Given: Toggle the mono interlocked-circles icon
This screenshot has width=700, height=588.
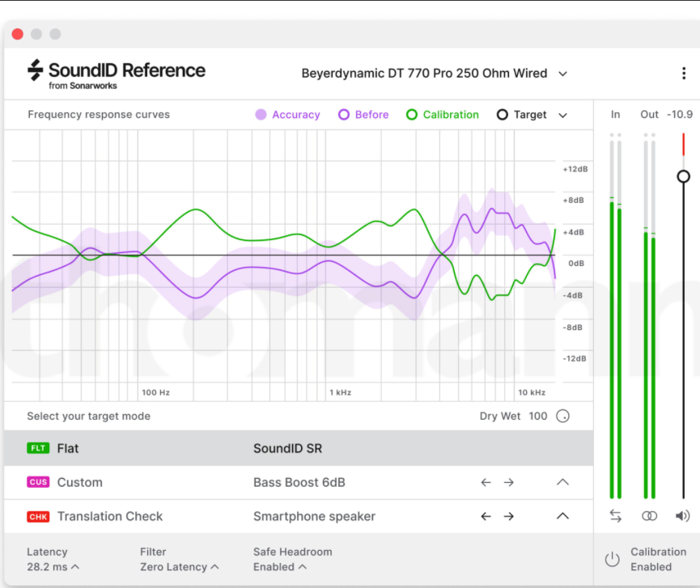Looking at the screenshot, I should coord(649,516).
